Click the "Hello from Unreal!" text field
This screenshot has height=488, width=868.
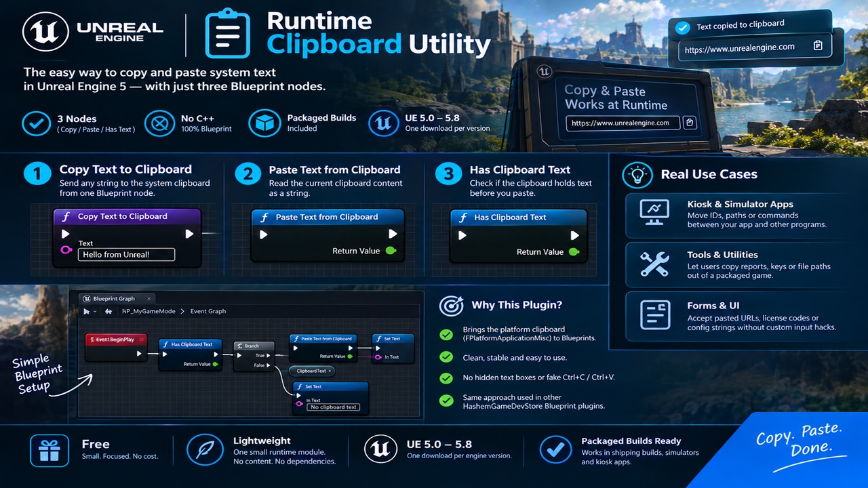tap(126, 255)
